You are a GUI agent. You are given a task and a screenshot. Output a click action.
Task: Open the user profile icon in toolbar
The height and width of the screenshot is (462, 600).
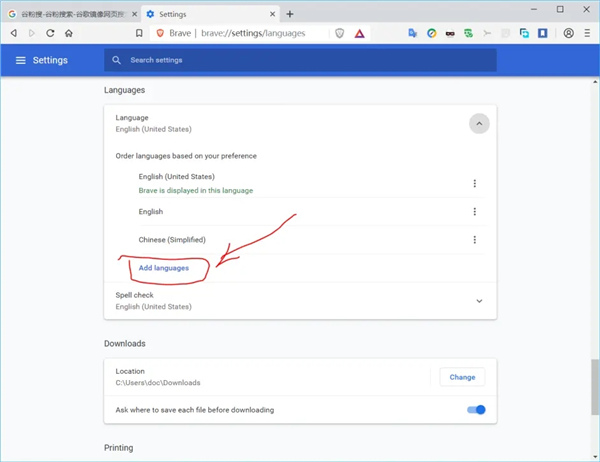tap(569, 33)
